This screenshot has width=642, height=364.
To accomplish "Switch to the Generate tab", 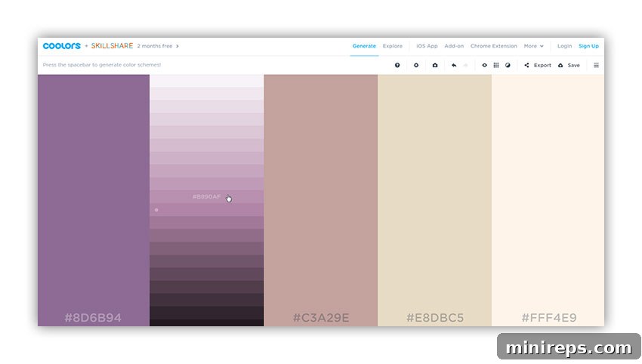I will (364, 46).
